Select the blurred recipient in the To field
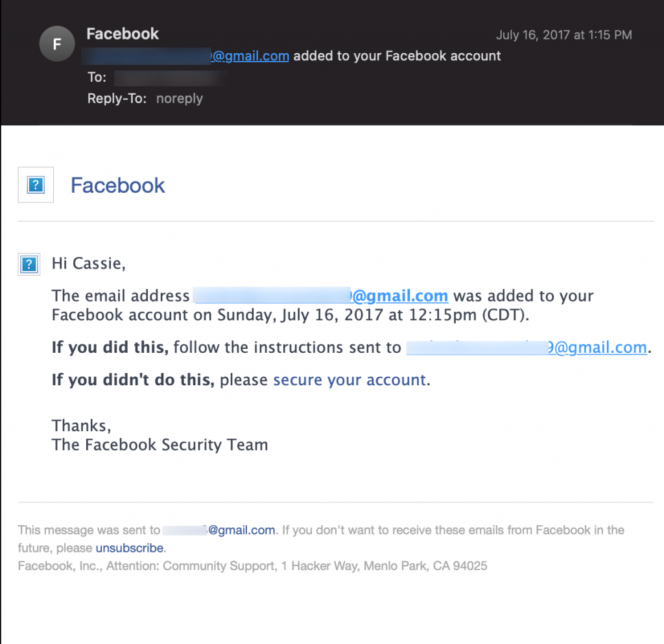 (171, 78)
